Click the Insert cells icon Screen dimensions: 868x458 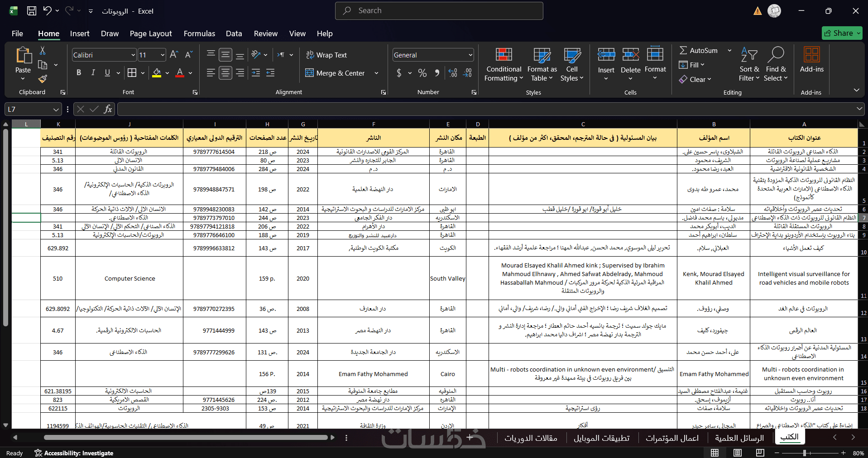[606, 55]
